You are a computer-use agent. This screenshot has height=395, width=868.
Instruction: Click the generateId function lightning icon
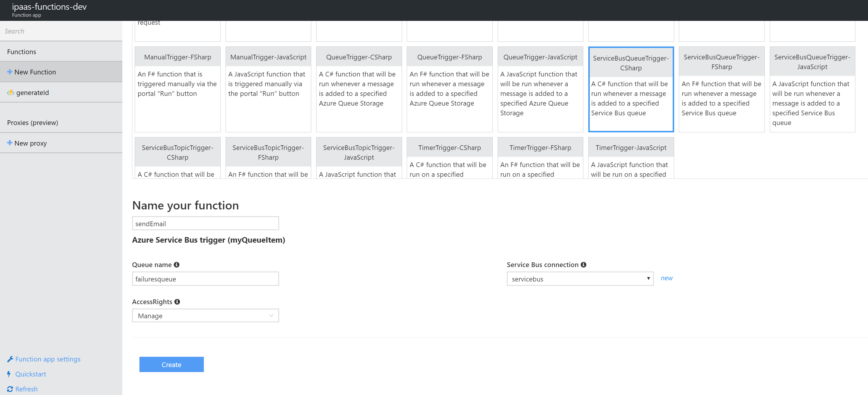point(11,92)
